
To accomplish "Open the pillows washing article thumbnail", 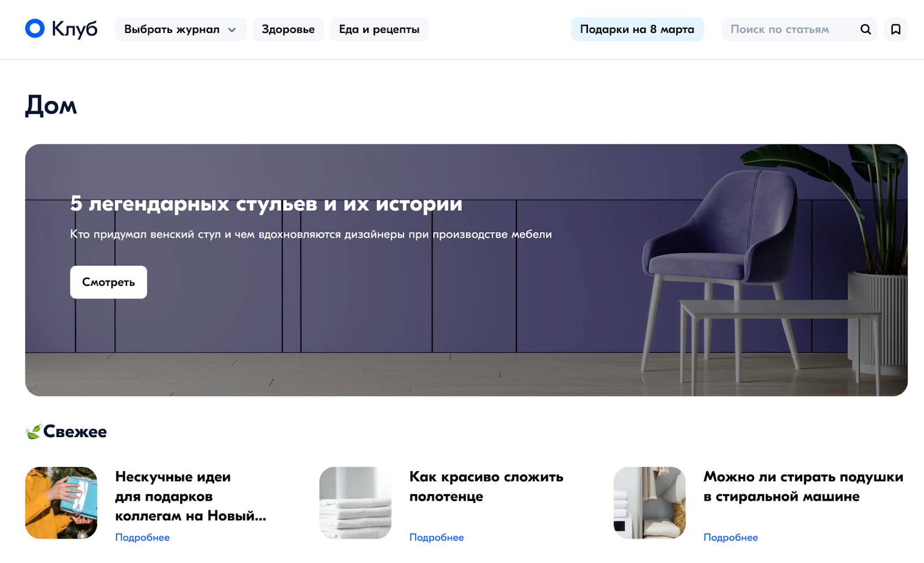I will pos(649,503).
